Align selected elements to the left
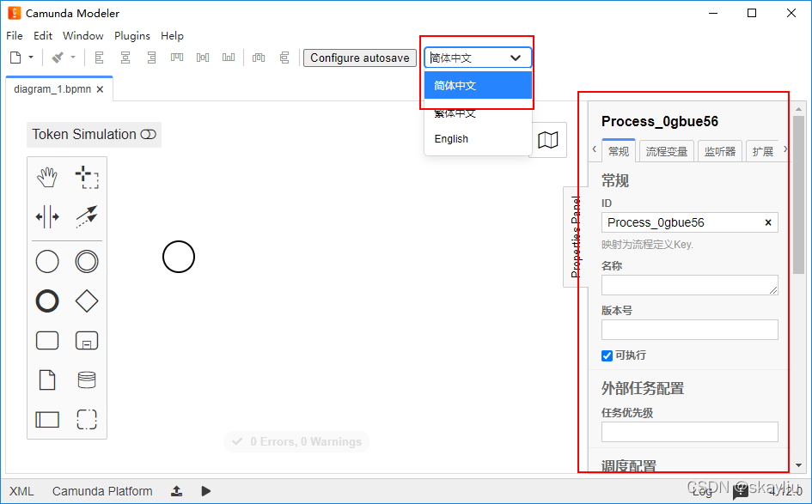The height and width of the screenshot is (504, 812). [x=100, y=58]
